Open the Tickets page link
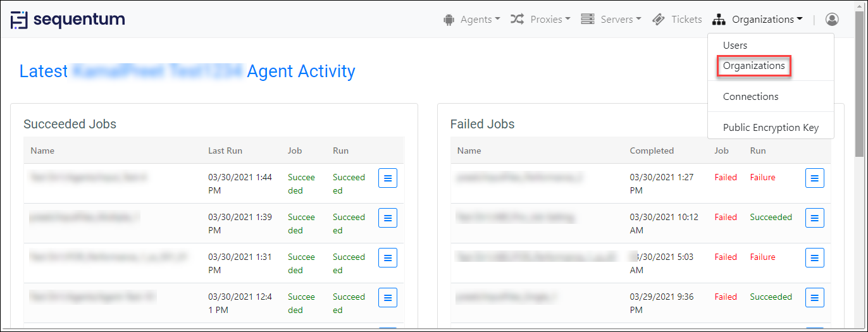 [x=686, y=20]
